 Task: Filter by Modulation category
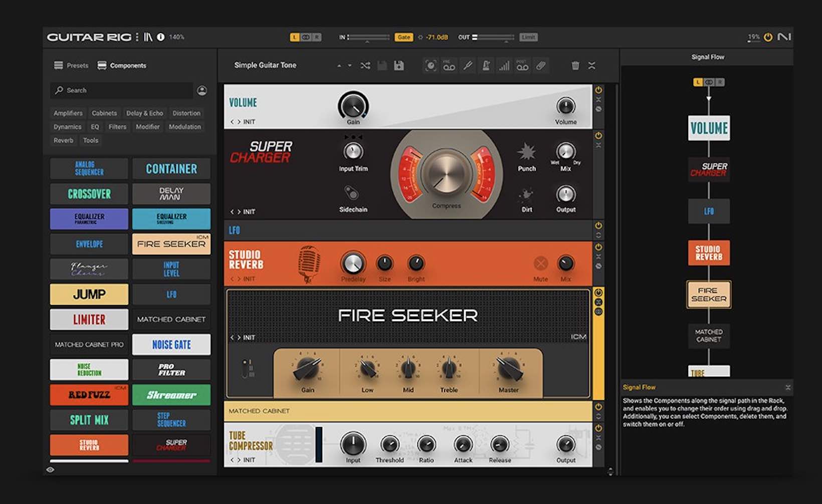coord(185,127)
